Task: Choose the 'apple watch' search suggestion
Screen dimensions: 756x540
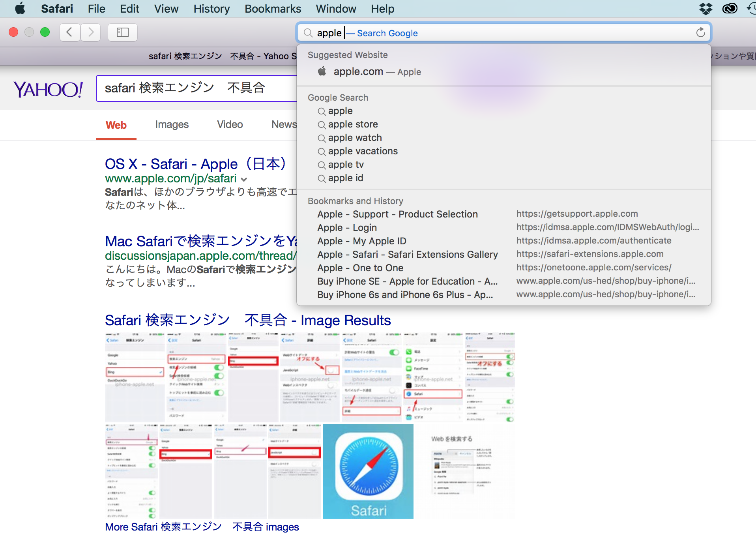Action: point(355,138)
